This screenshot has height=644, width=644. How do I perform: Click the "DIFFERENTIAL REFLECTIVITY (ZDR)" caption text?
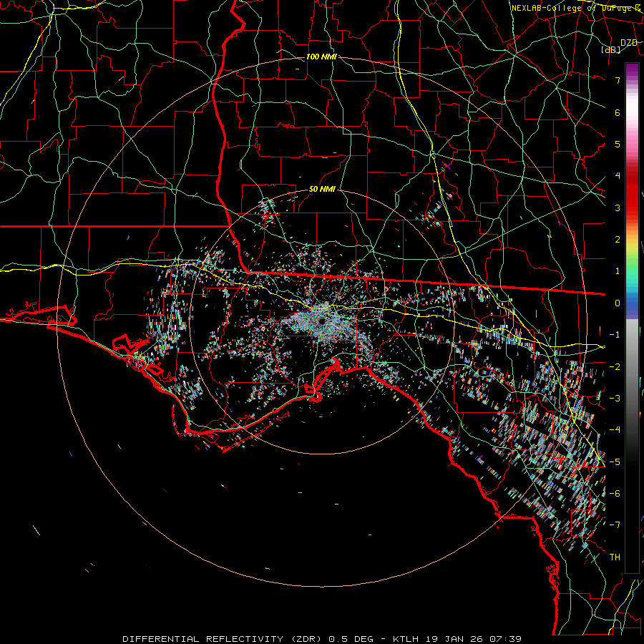click(223, 639)
